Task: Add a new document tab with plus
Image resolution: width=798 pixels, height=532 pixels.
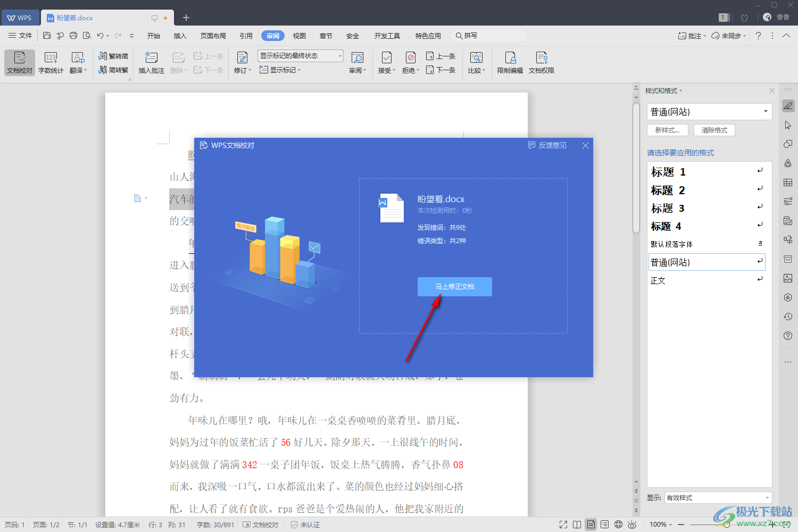Action: [186, 18]
